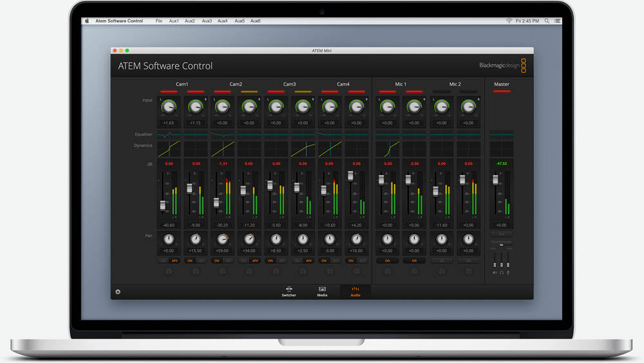
Task: Solo Cam2 left channel with headphone icon
Action: point(222,271)
